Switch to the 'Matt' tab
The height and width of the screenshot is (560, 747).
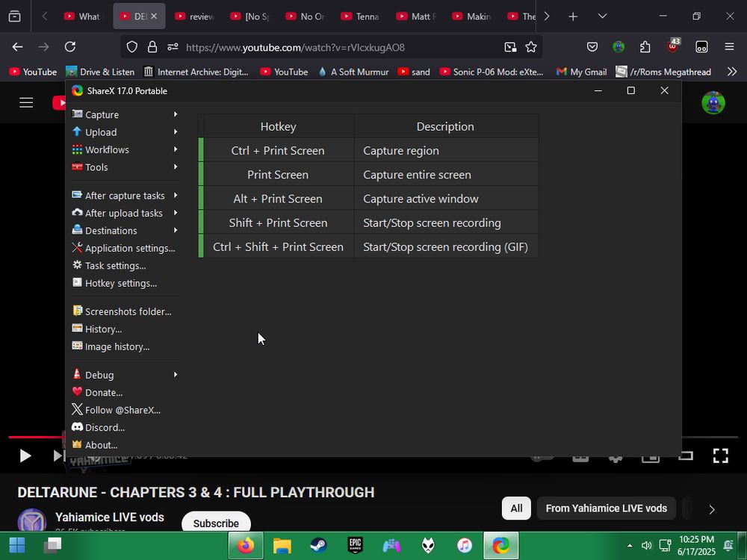pyautogui.click(x=416, y=16)
